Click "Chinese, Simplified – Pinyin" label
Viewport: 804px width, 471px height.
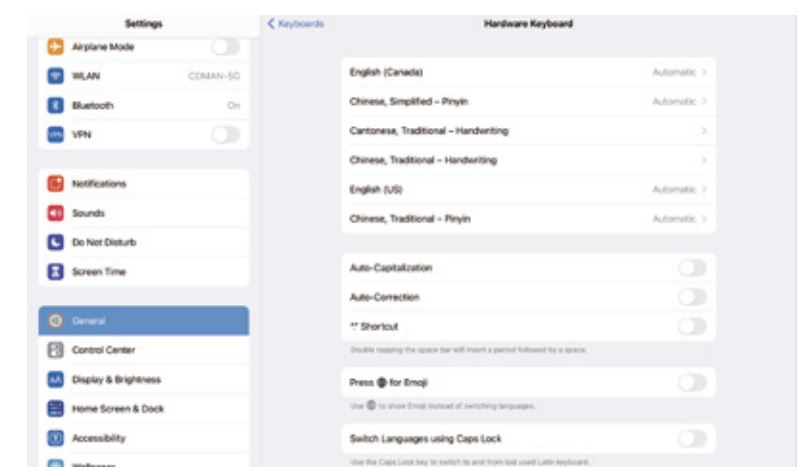coord(409,101)
